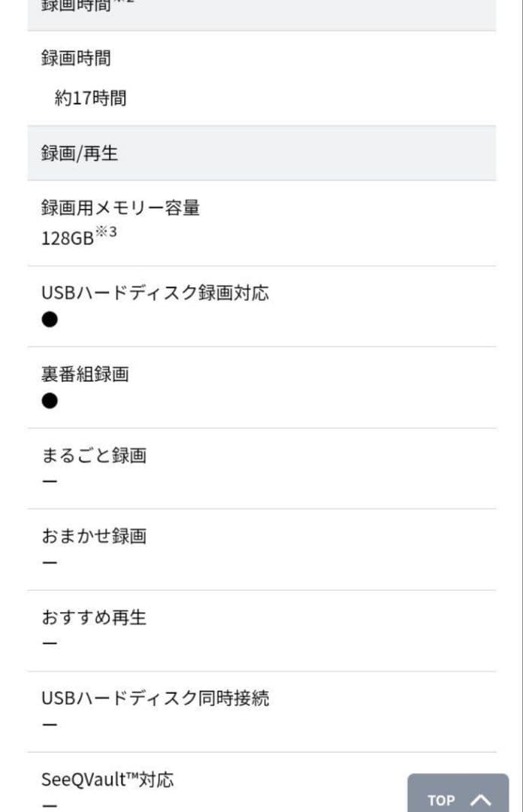Click the dash mark under おすすめ再生

49,644
